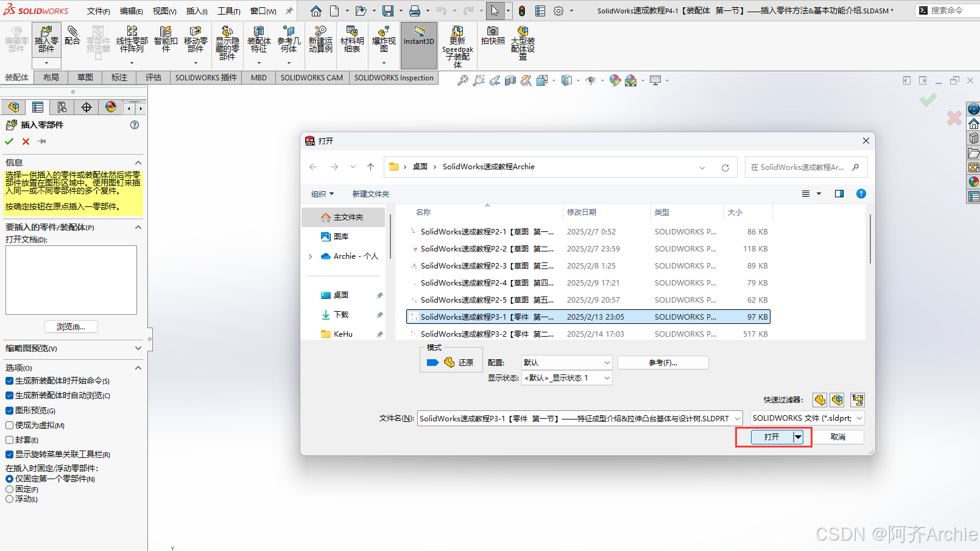Viewport: 980px width, 551px height.
Task: Click the filter drawings quick-filter icon
Action: pos(858,400)
